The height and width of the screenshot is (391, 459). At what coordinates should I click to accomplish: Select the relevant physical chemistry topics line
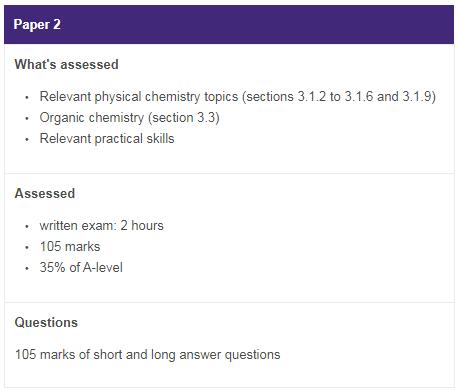click(238, 97)
